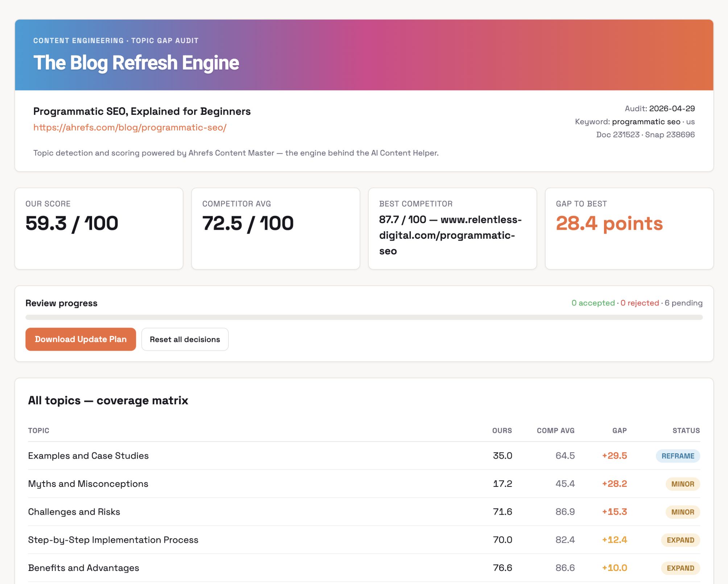Click the audit date 2026-04-29
Viewport: 728px width, 584px height.
pos(672,108)
